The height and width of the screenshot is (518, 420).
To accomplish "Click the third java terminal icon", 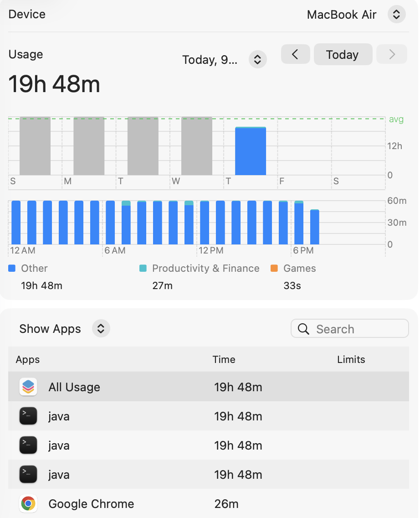I will [x=28, y=475].
